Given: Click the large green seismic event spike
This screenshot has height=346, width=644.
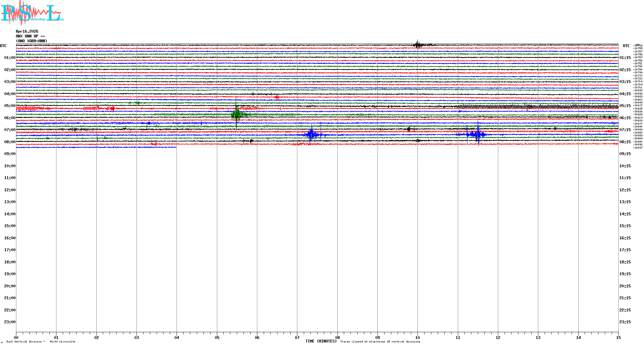Looking at the screenshot, I should (236, 114).
